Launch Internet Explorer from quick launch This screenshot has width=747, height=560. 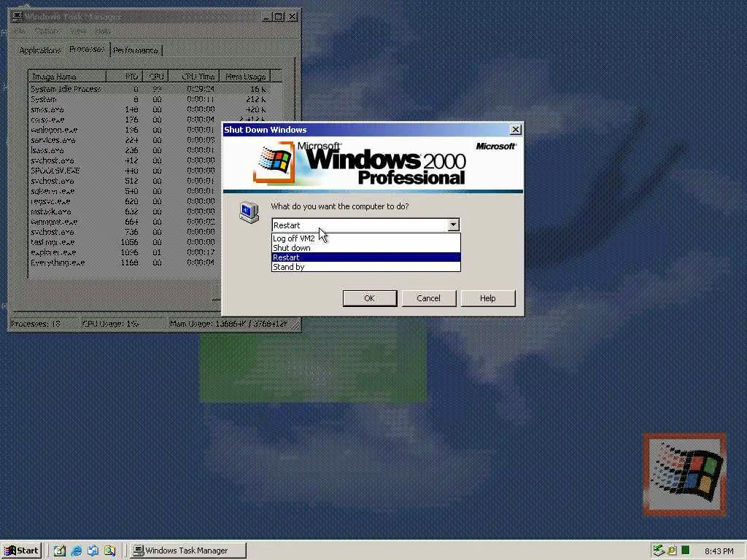[76, 551]
